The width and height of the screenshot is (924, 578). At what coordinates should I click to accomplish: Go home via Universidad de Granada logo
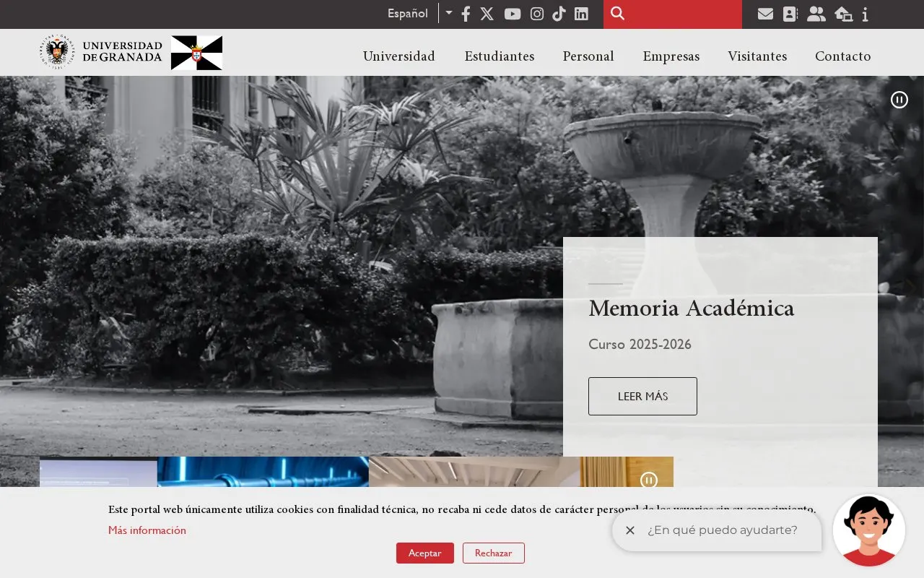[x=101, y=52]
